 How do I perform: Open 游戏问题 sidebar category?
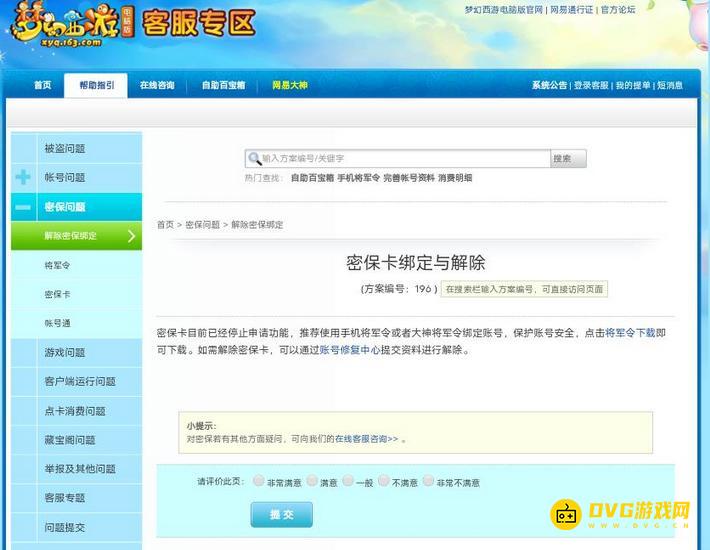pyautogui.click(x=77, y=352)
